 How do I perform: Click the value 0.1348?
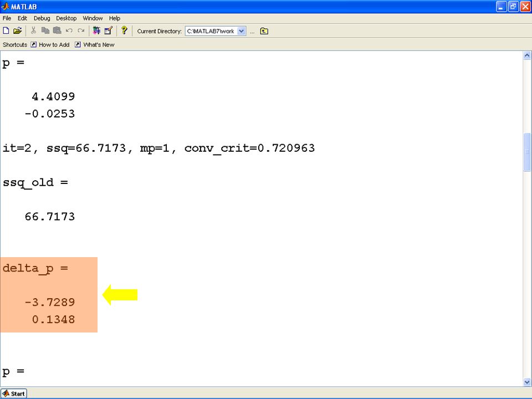[x=53, y=319]
